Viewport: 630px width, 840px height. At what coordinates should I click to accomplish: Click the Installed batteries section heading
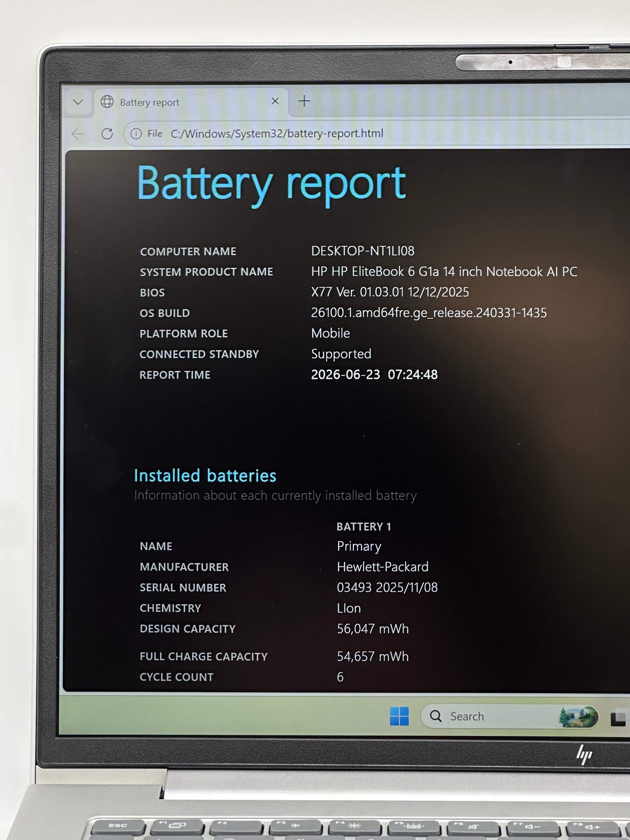[205, 476]
